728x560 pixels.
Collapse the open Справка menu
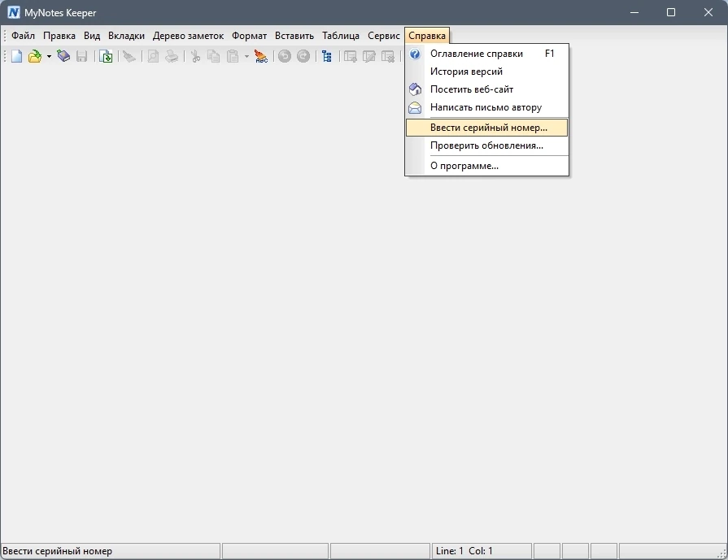click(x=427, y=36)
